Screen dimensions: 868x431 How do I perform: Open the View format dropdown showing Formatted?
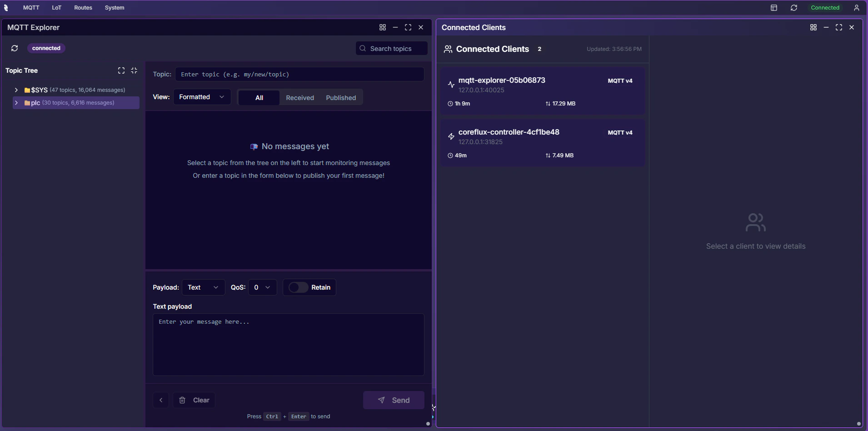pyautogui.click(x=202, y=97)
